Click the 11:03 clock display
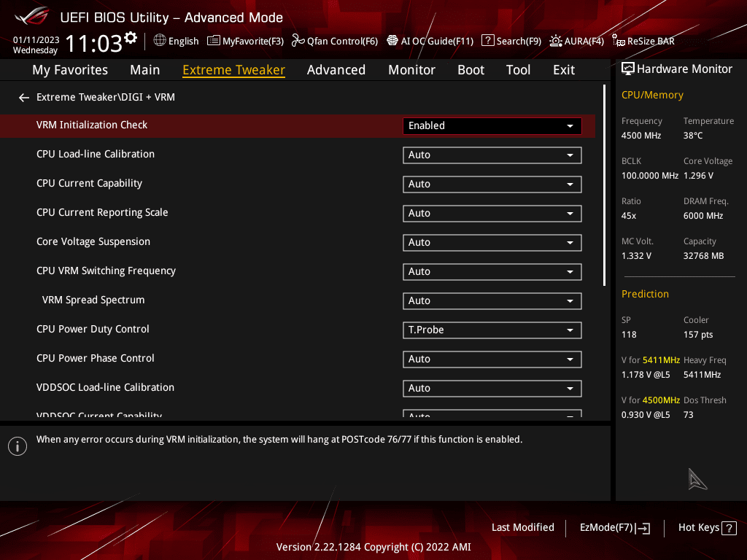 pyautogui.click(x=94, y=44)
